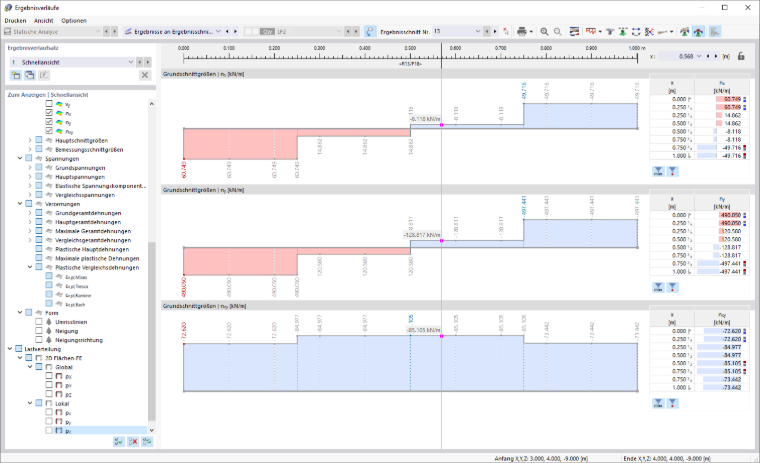Check the Neigungsrichtung checkbox
Viewport: 760px width, 463px height.
(39, 339)
